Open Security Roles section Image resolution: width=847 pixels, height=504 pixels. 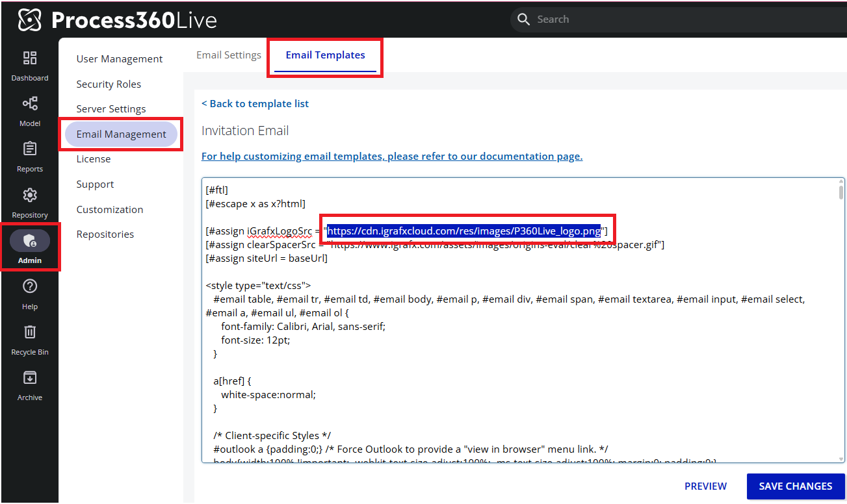(x=109, y=84)
